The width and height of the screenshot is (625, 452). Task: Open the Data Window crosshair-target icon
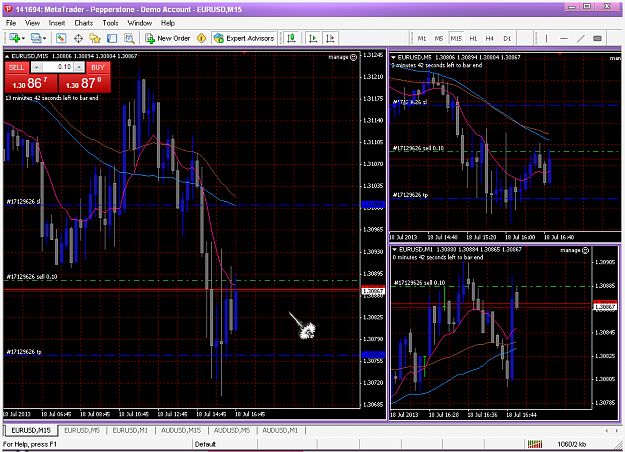78,38
